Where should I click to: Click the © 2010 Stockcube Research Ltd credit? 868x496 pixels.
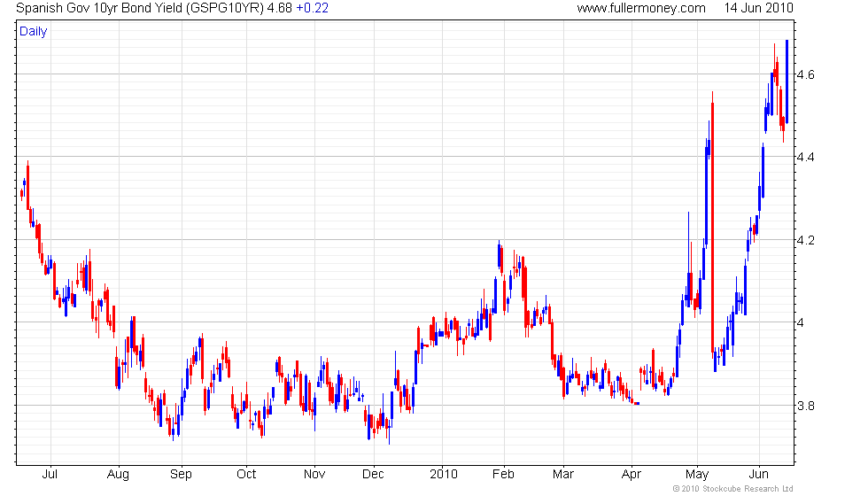coord(733,489)
